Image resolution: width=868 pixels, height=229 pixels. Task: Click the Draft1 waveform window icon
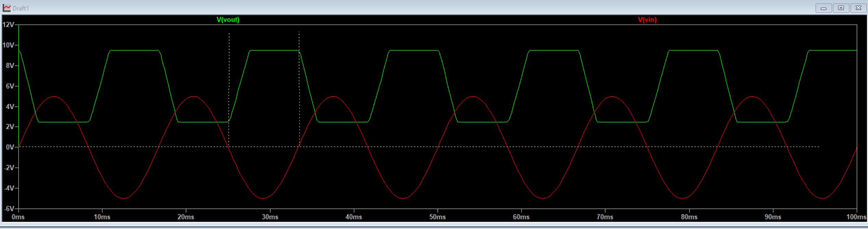pyautogui.click(x=6, y=8)
